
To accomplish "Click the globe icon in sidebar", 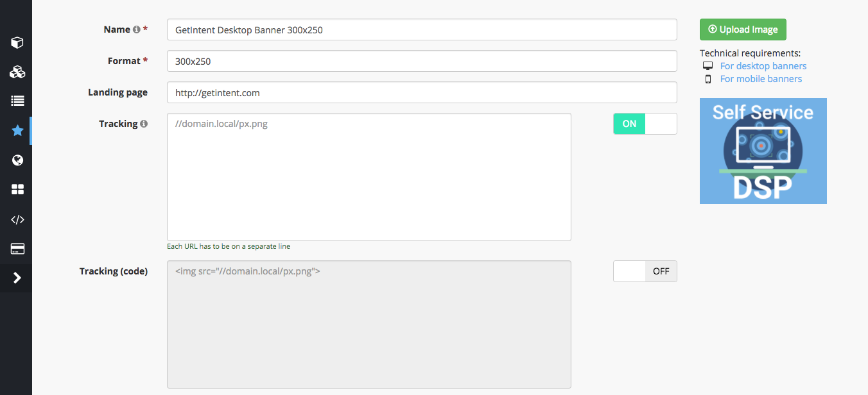I will pos(17,160).
